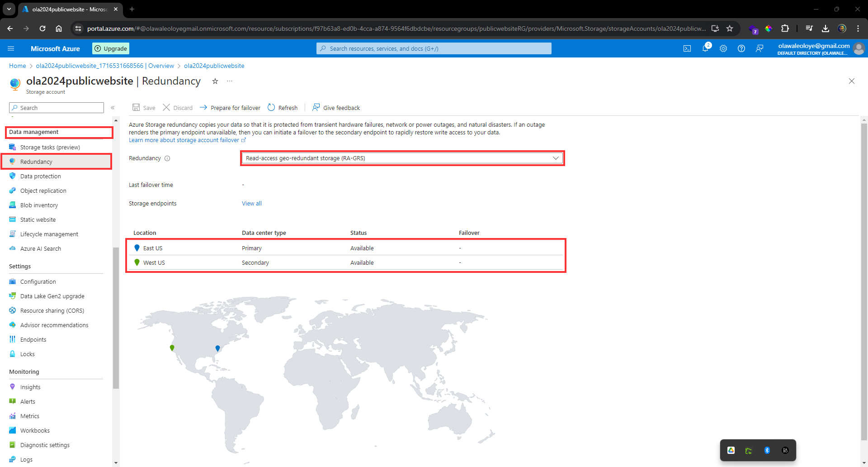This screenshot has height=467, width=868.
Task: Collapse the left menu with chevron
Action: [x=113, y=108]
